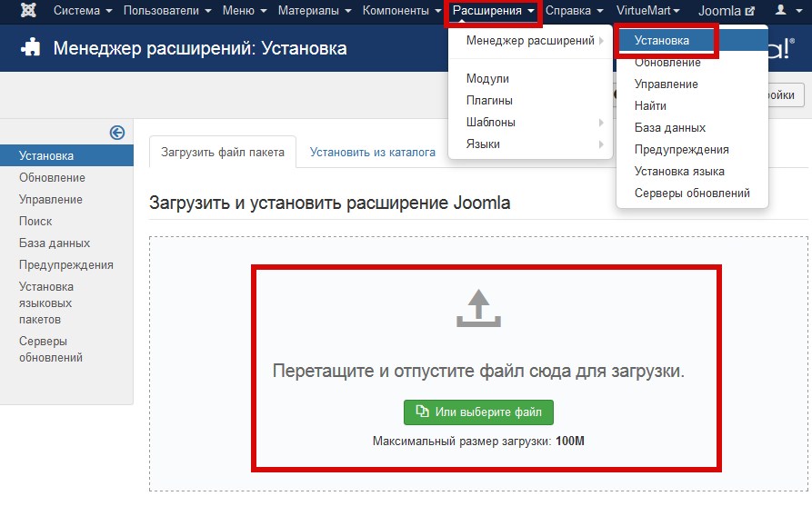Click heading Загрузить и установить расширение Joomla
Screen dimensions: 812x506
click(x=330, y=203)
